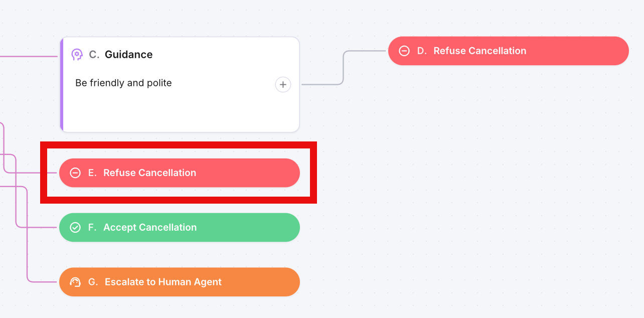644x318 pixels.
Task: Click the checkmark icon on Accept Cancellation
Action: [75, 228]
